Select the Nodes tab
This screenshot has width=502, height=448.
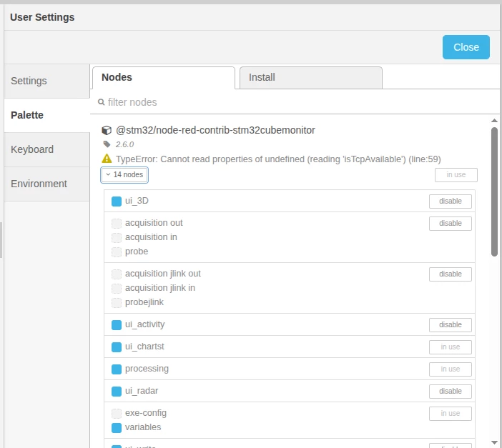click(x=164, y=77)
